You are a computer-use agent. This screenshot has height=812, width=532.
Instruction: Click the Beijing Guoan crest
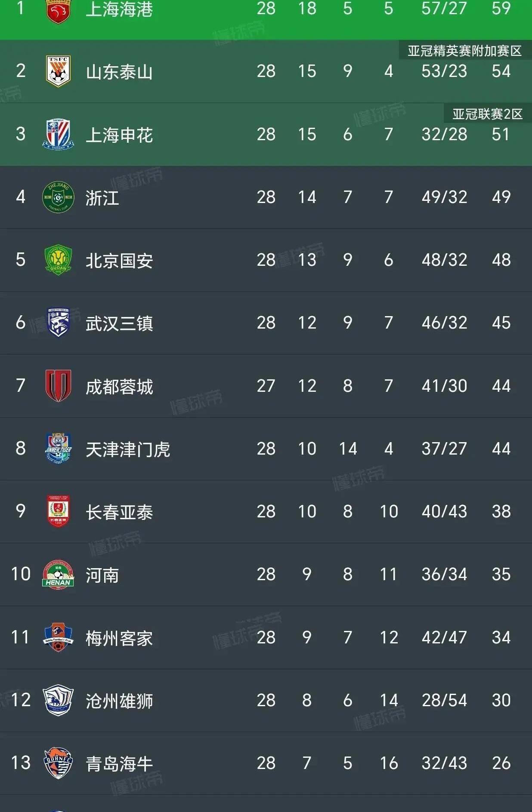(58, 260)
